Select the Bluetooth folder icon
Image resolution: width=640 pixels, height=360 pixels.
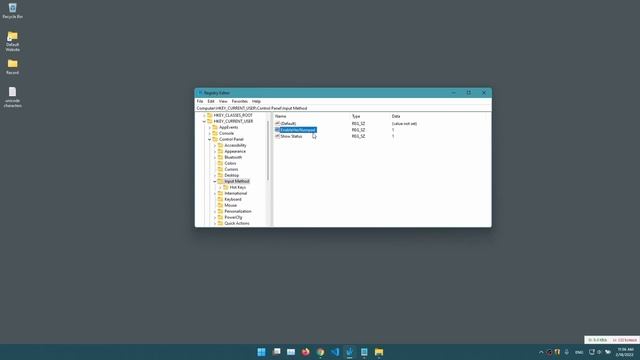(x=220, y=157)
